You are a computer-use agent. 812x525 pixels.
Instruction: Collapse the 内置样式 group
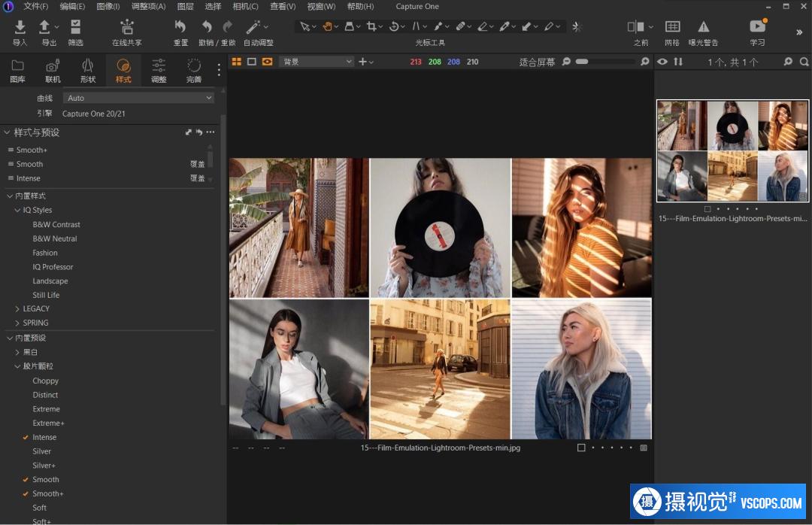tap(9, 196)
